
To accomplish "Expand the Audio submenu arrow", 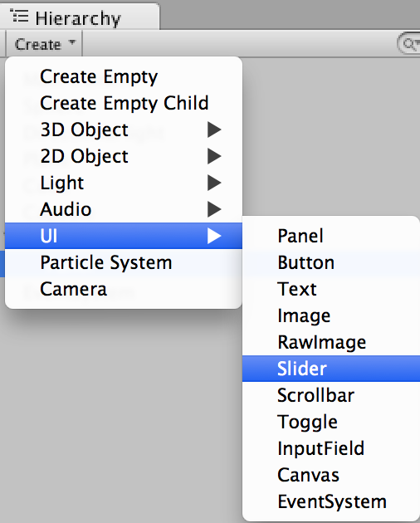I will point(214,209).
